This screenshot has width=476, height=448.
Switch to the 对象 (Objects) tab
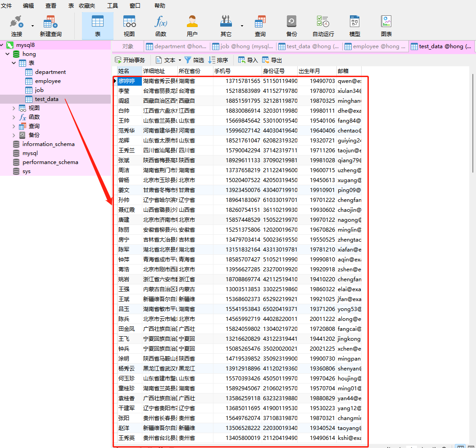tap(128, 46)
